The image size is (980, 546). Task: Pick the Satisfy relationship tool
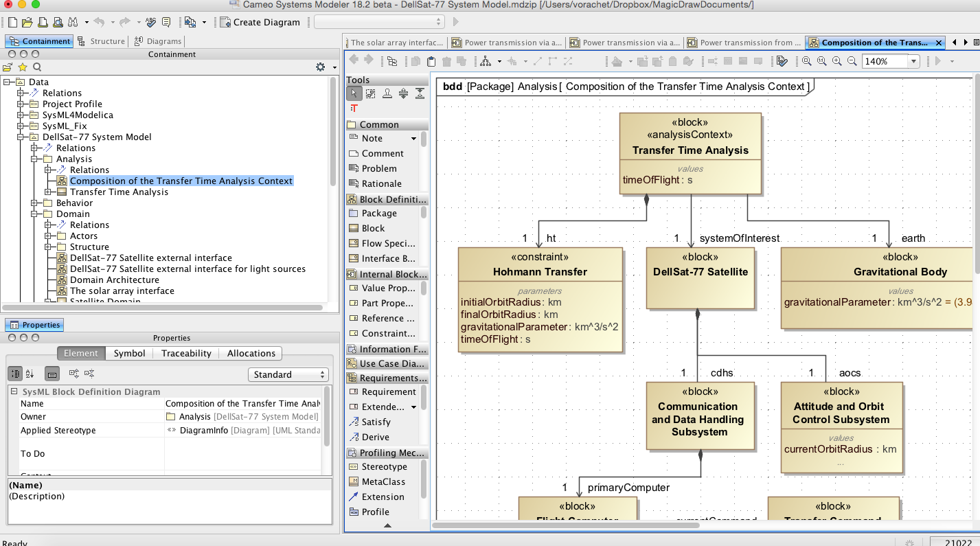coord(375,422)
